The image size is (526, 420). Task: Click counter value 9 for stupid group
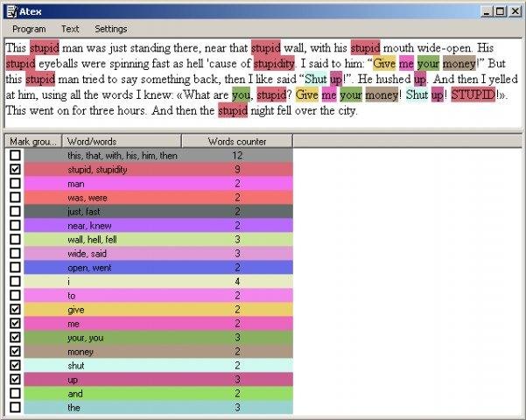point(237,170)
